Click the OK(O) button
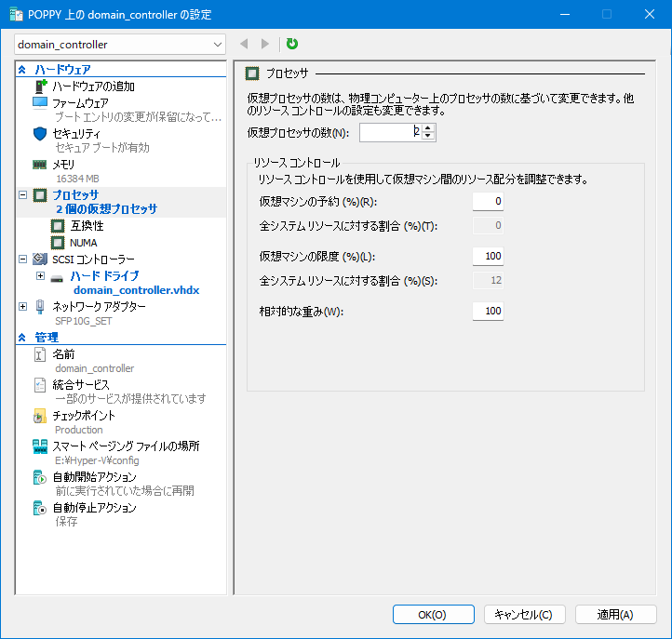The height and width of the screenshot is (639, 672). pos(434,615)
